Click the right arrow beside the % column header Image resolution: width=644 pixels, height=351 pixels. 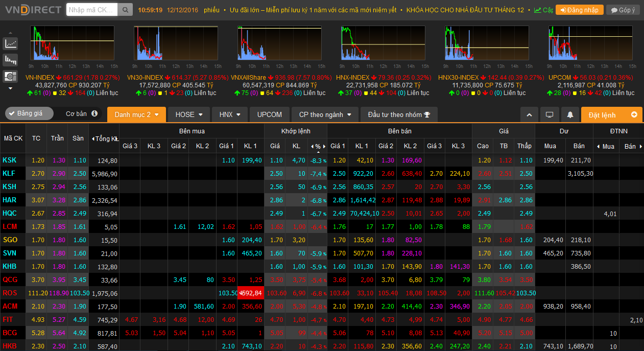click(x=324, y=147)
